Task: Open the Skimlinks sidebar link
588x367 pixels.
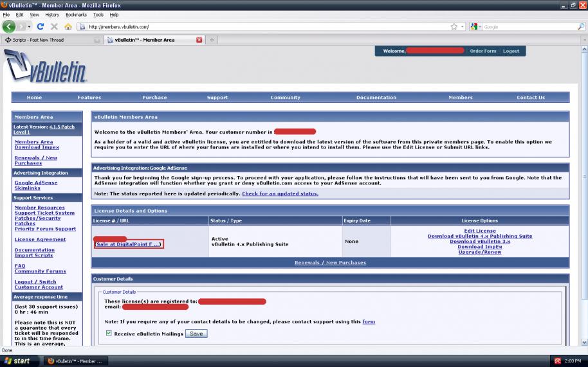Action: click(x=28, y=188)
